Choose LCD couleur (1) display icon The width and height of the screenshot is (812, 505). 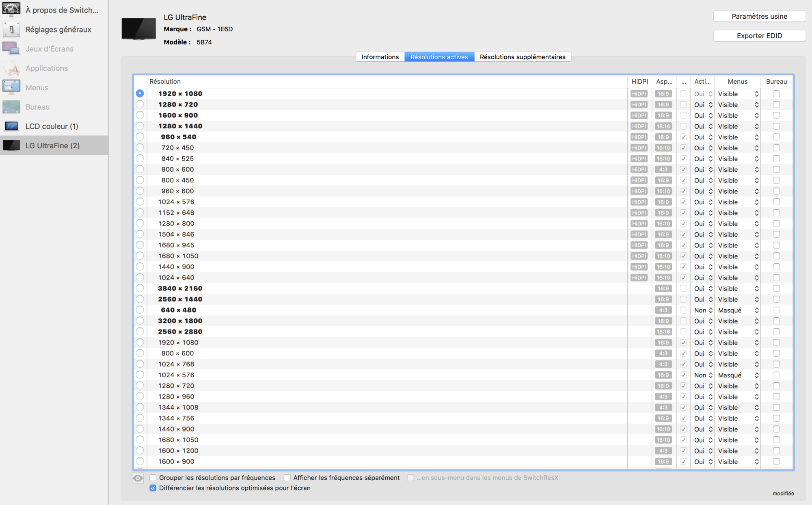(x=11, y=126)
